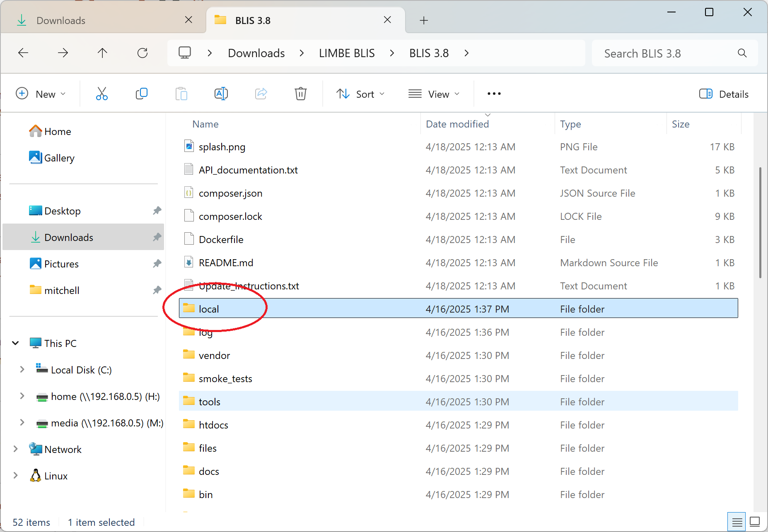
Task: Select the htdocs folder
Action: [459, 424]
